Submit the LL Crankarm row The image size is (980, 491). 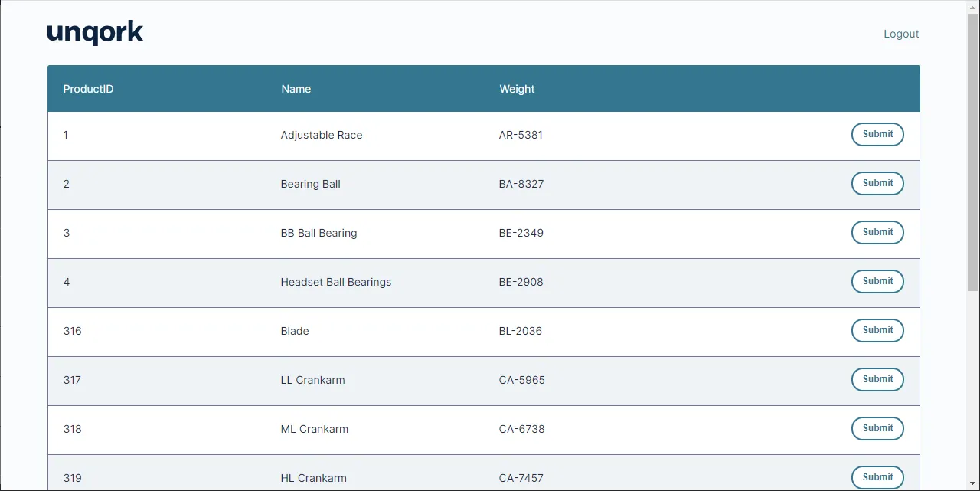click(877, 379)
